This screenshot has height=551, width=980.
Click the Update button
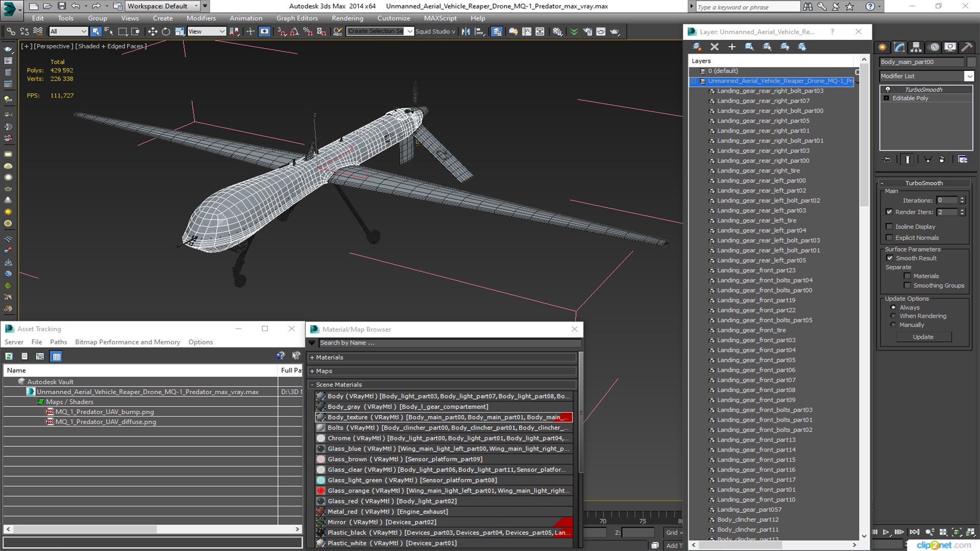point(923,337)
